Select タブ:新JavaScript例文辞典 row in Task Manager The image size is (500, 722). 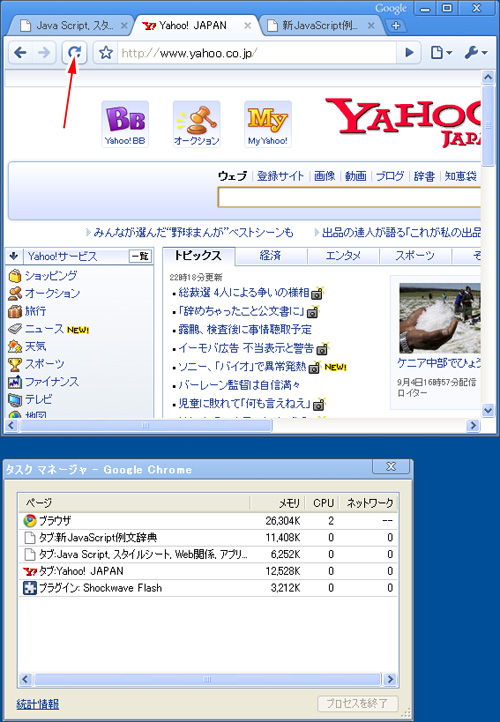208,537
